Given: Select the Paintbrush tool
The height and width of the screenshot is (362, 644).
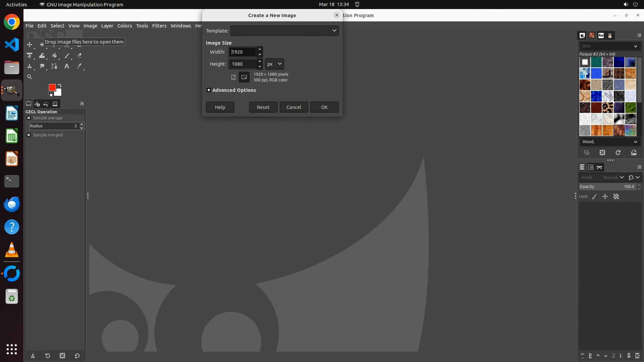Looking at the screenshot, I should [67, 56].
